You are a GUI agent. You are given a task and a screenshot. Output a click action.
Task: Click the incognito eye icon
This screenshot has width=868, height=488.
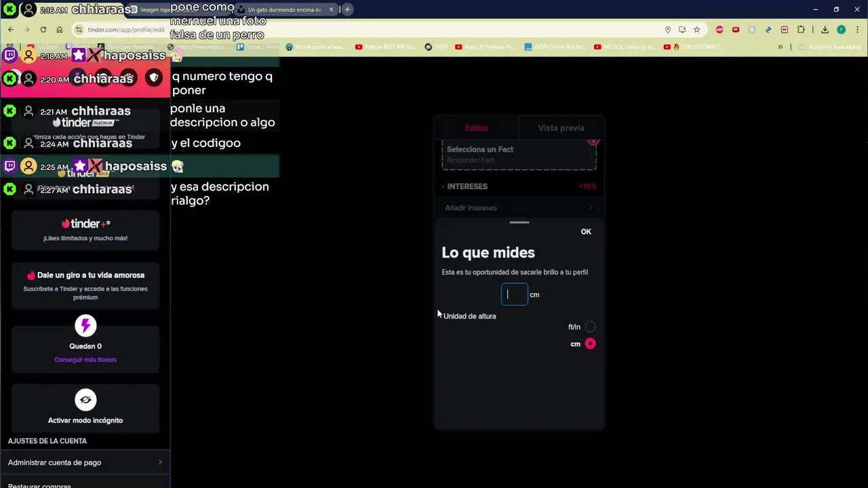[85, 400]
